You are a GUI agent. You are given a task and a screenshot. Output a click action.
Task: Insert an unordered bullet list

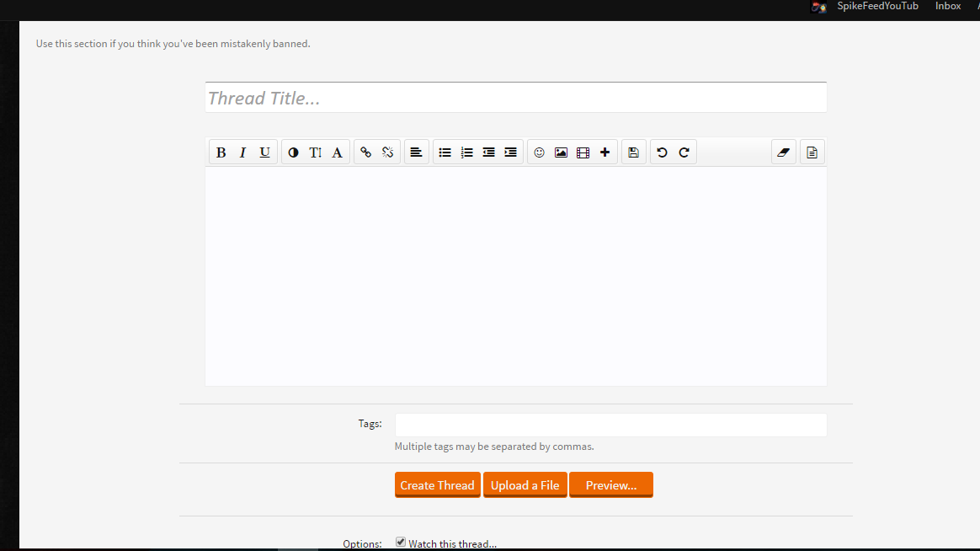pyautogui.click(x=445, y=152)
